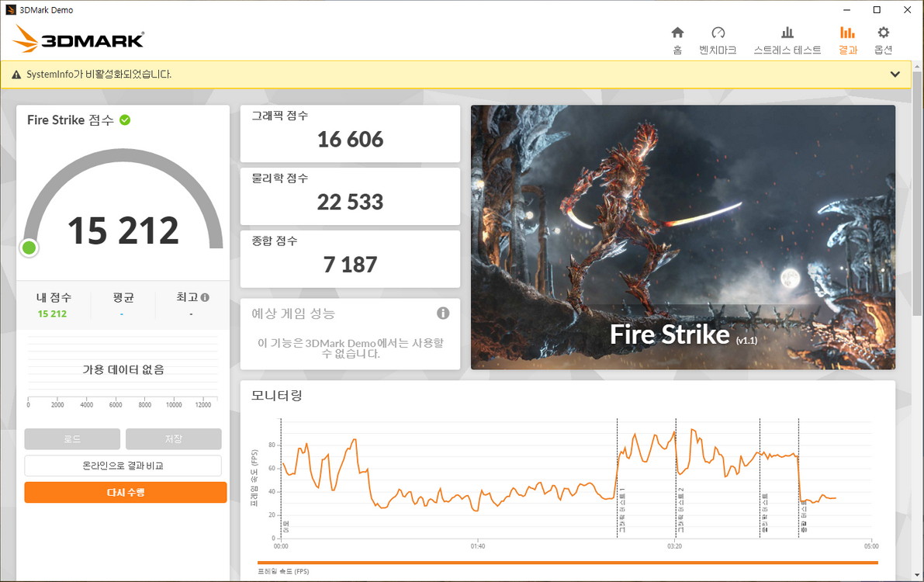The image size is (924, 582).
Task: Click the warning triangle icon in banner
Action: coord(16,75)
